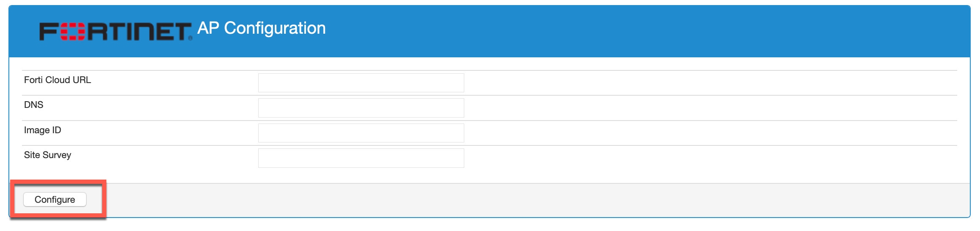Click the registered trademark symbol after Fortinet
The height and width of the screenshot is (231, 980).
click(x=190, y=38)
